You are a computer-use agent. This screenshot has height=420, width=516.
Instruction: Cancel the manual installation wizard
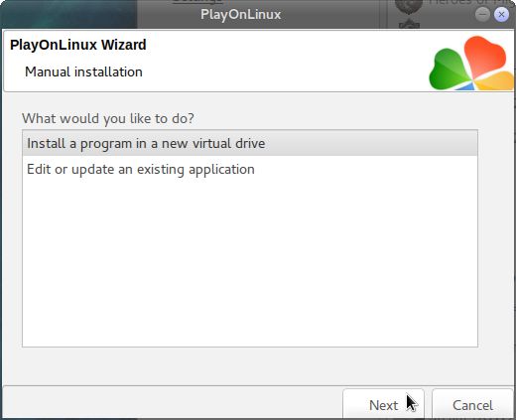coord(472,404)
